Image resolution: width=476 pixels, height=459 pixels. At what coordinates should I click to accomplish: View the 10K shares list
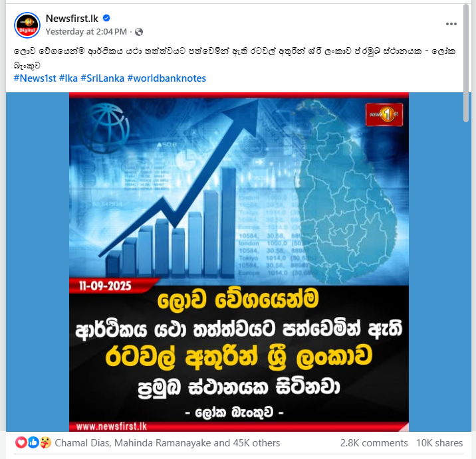click(x=439, y=443)
